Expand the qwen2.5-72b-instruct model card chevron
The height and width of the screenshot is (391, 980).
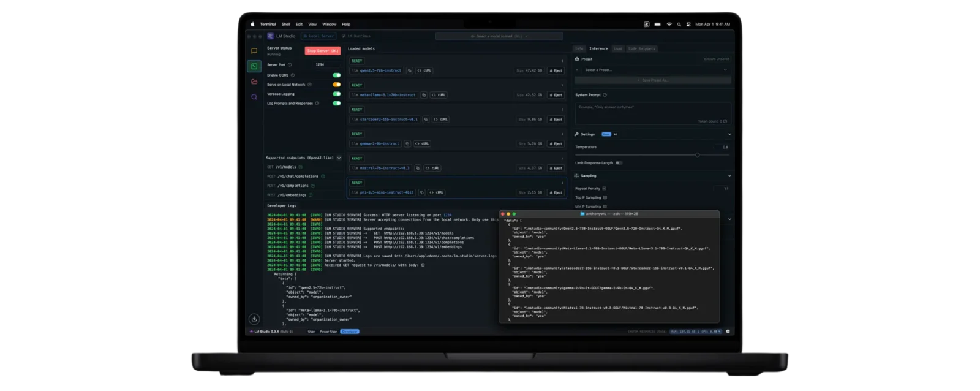(x=562, y=61)
